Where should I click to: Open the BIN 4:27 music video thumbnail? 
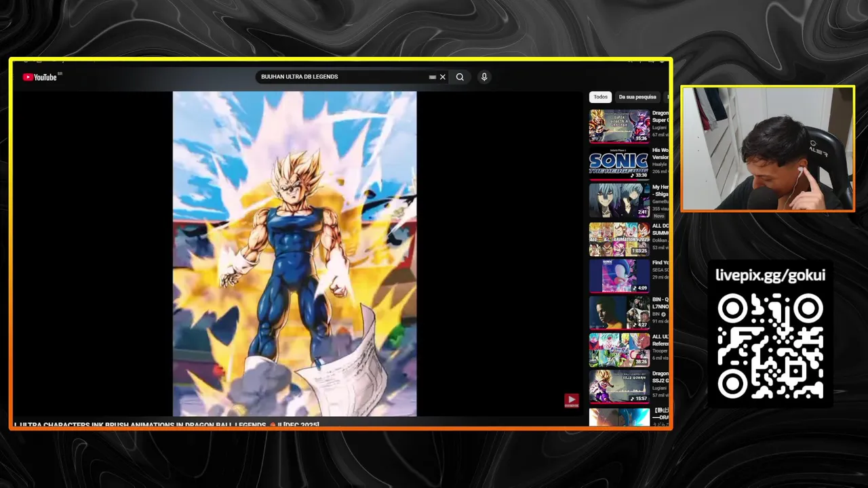619,312
